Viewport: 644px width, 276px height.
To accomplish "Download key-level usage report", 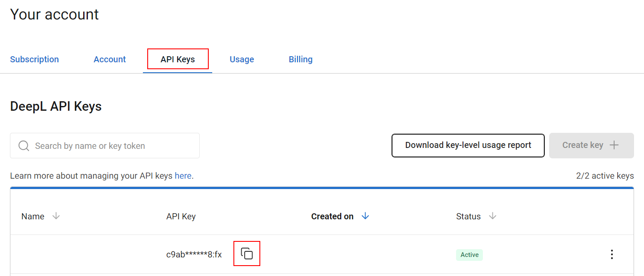I will (x=468, y=145).
